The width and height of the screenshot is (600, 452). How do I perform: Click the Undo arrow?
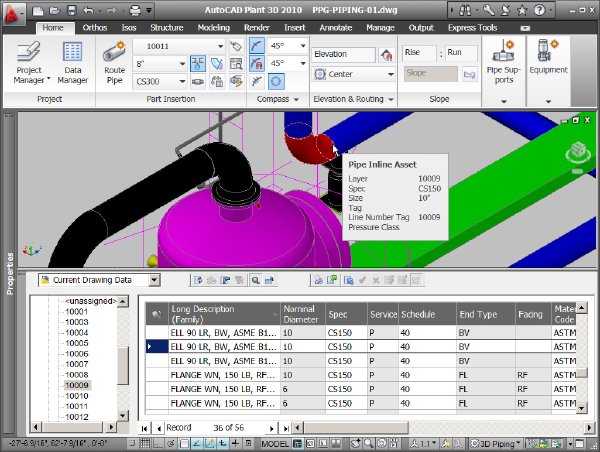[x=88, y=10]
